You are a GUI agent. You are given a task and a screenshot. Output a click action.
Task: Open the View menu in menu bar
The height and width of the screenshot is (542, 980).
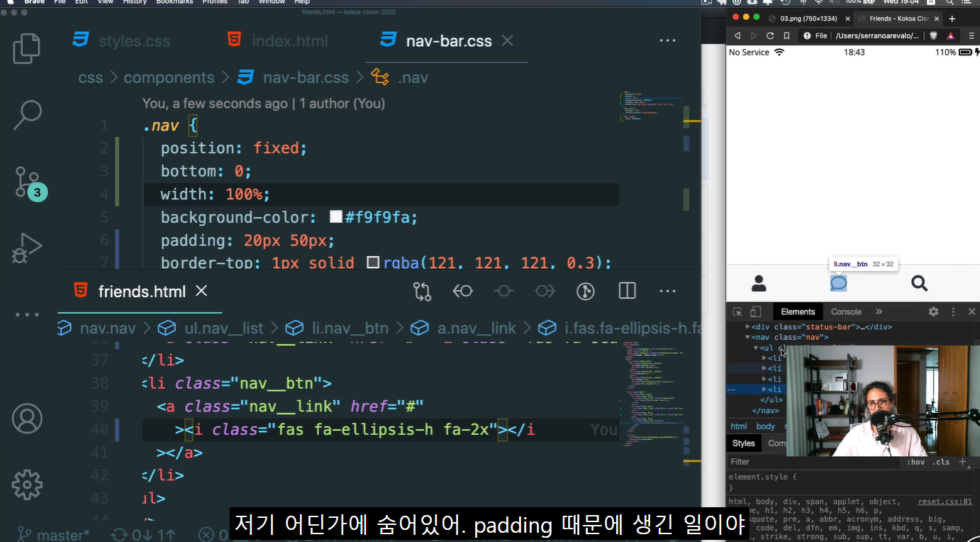click(x=105, y=2)
